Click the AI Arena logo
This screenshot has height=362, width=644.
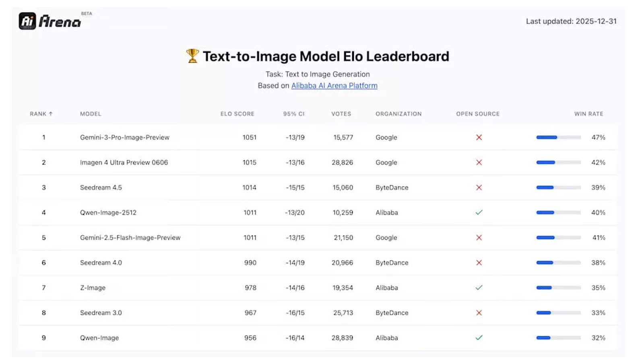pos(50,21)
